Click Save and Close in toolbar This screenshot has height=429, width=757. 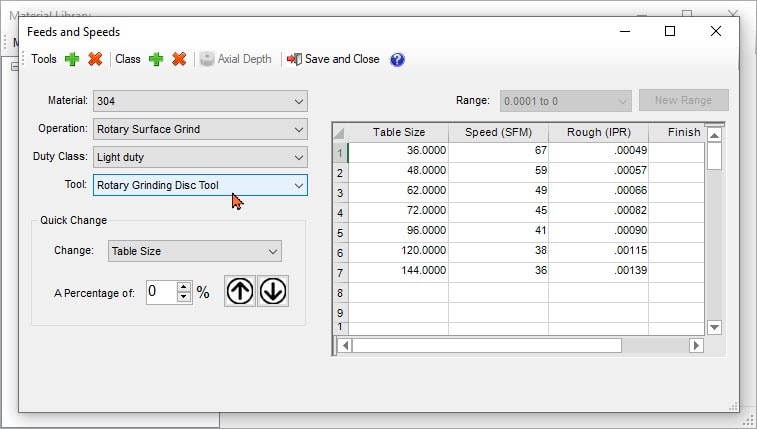click(x=333, y=59)
